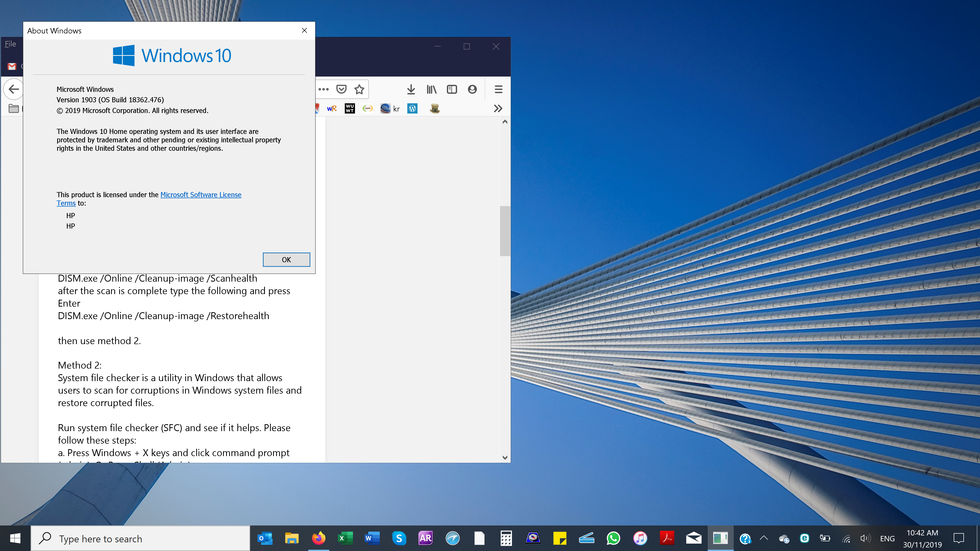Viewport: 980px width, 551px height.
Task: Open the Firefox Library icon
Action: [x=431, y=89]
